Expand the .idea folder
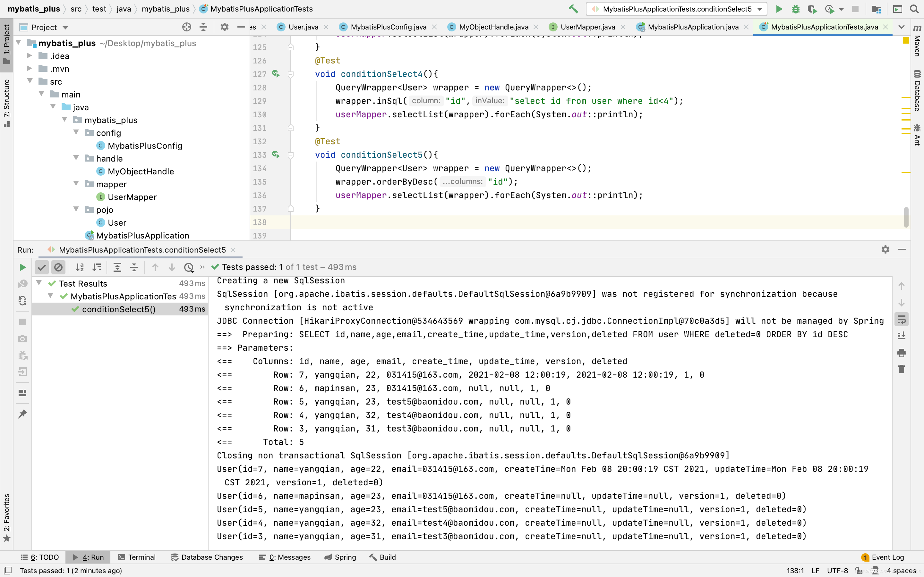This screenshot has height=577, width=924. [x=30, y=56]
